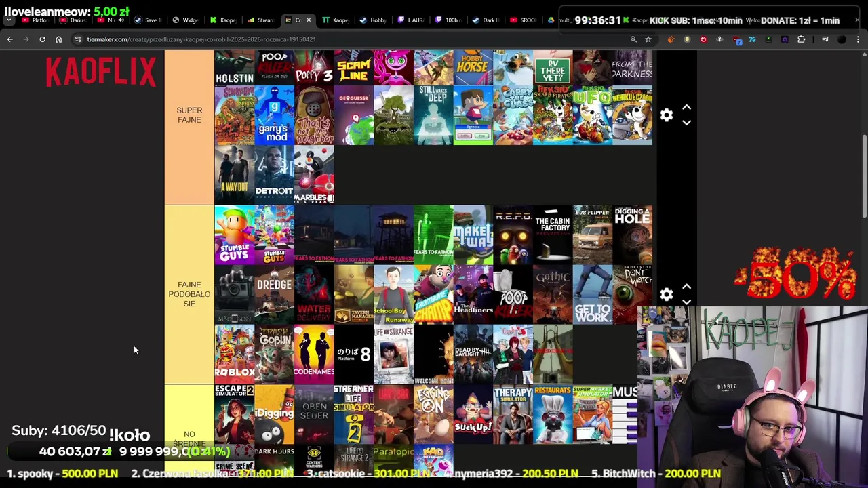Open the browser extensions puzzle icon
Image resolution: width=868 pixels, height=488 pixels.
[x=801, y=39]
